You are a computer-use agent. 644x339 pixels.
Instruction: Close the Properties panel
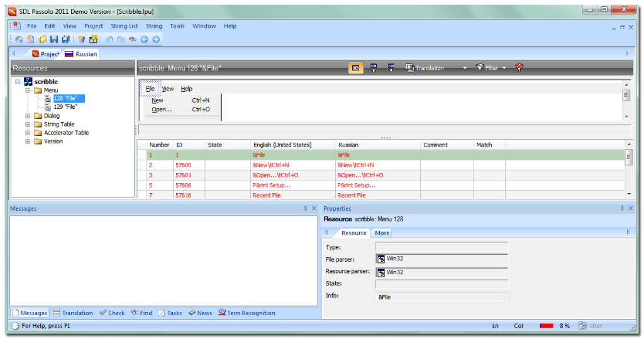631,209
